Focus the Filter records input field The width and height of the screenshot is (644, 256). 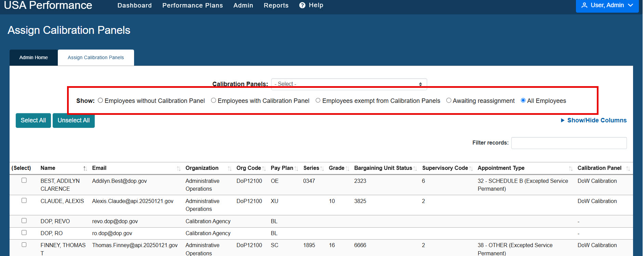tap(569, 143)
